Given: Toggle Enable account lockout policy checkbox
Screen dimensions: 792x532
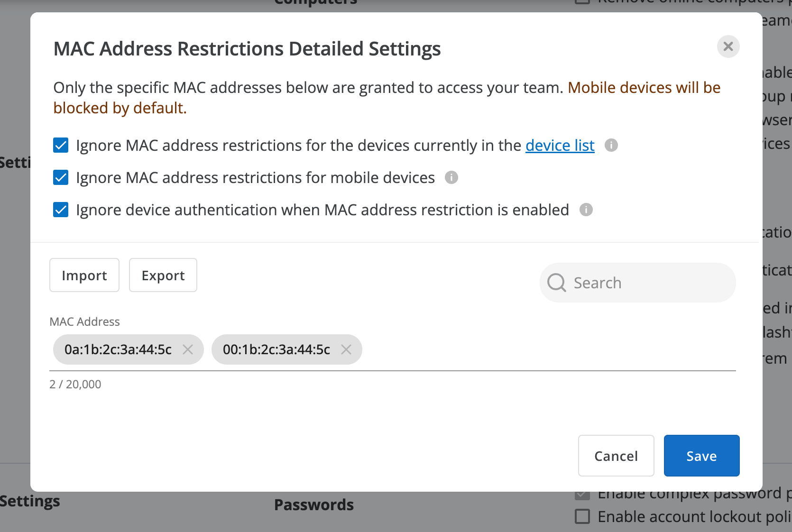Looking at the screenshot, I should 582,516.
